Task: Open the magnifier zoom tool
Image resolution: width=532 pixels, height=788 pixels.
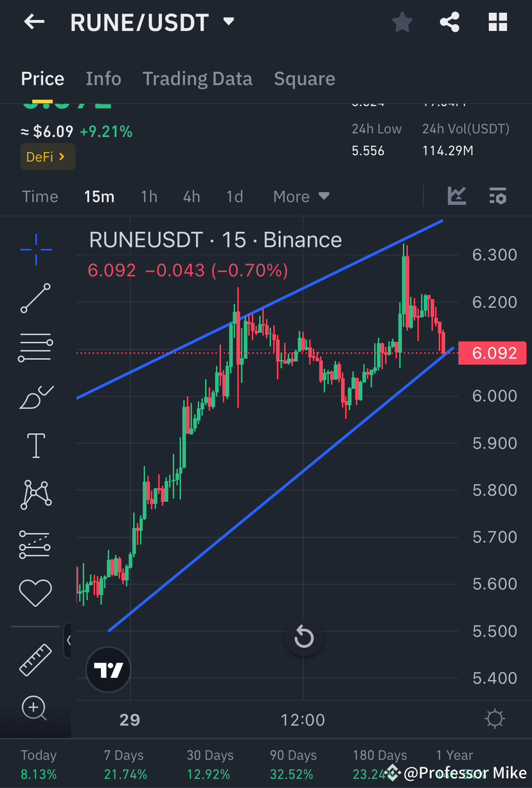Action: [x=35, y=709]
